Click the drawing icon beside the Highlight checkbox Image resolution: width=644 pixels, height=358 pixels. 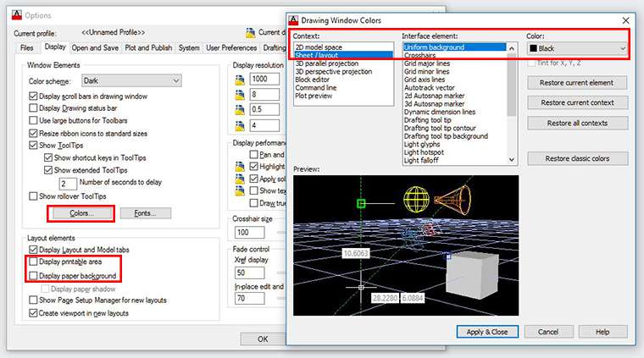240,168
